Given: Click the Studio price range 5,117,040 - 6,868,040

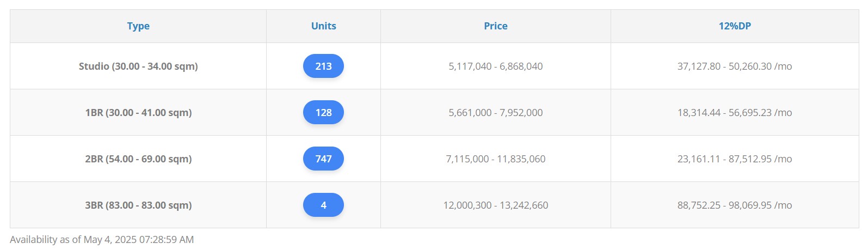Looking at the screenshot, I should pyautogui.click(x=495, y=66).
